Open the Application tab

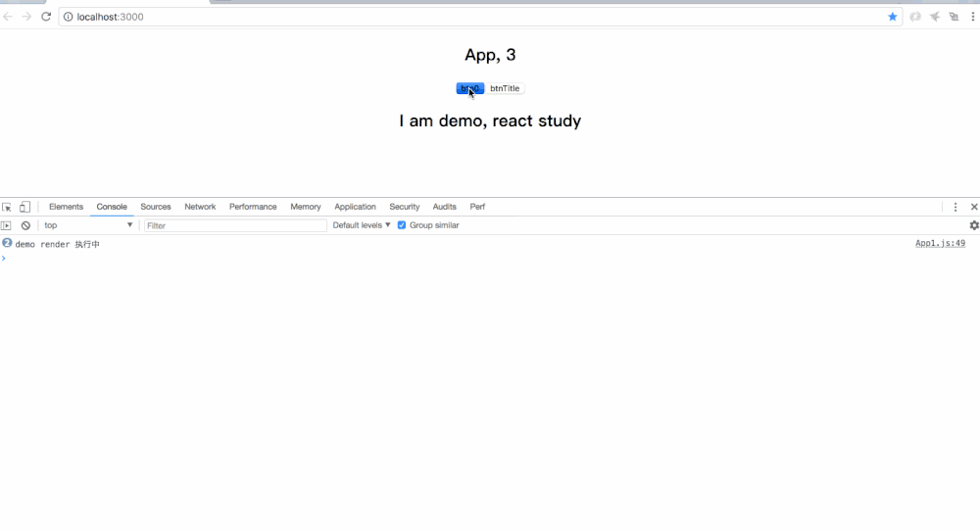click(x=355, y=207)
